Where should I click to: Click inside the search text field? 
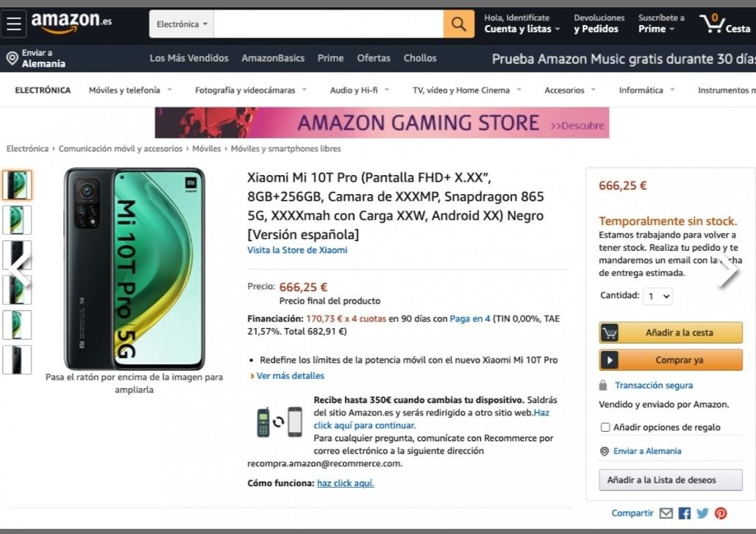pos(328,24)
